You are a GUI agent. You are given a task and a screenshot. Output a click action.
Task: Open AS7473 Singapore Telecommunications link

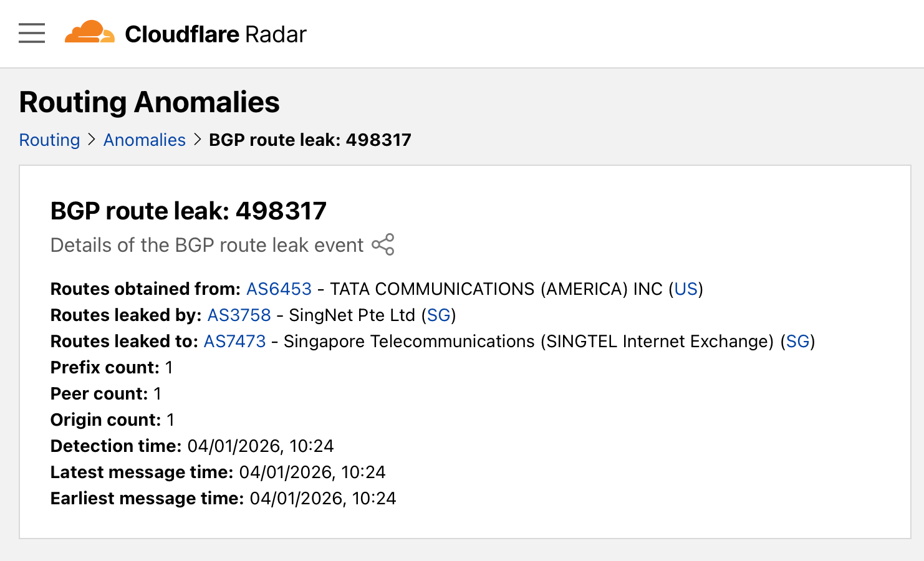[x=235, y=342]
